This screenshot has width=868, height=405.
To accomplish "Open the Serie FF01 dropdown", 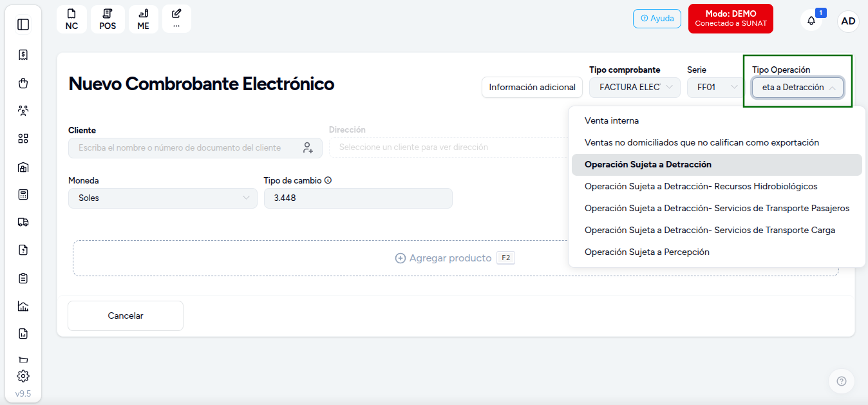I will coord(715,88).
